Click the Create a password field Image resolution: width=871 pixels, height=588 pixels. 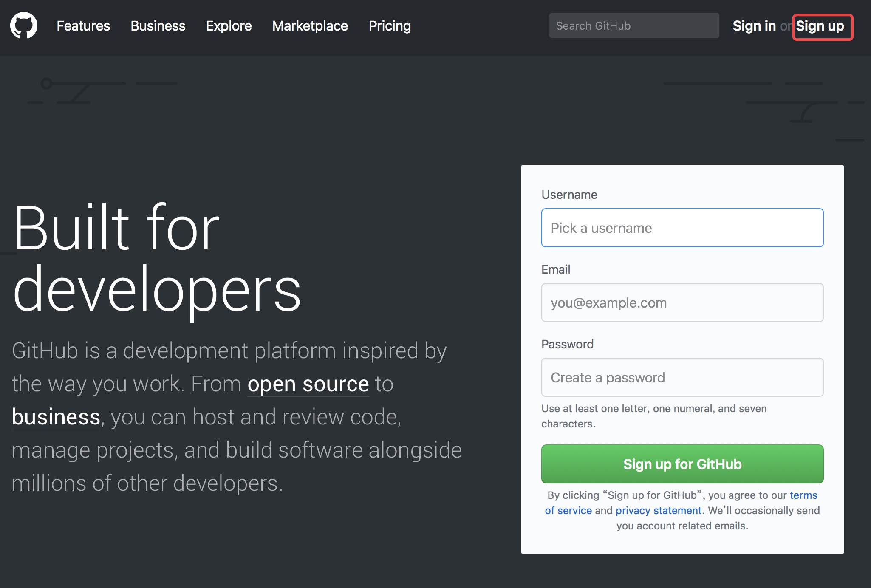pyautogui.click(x=682, y=377)
